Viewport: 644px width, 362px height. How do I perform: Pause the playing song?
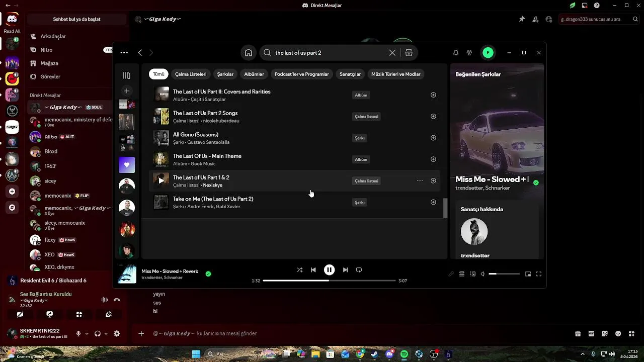click(x=329, y=270)
